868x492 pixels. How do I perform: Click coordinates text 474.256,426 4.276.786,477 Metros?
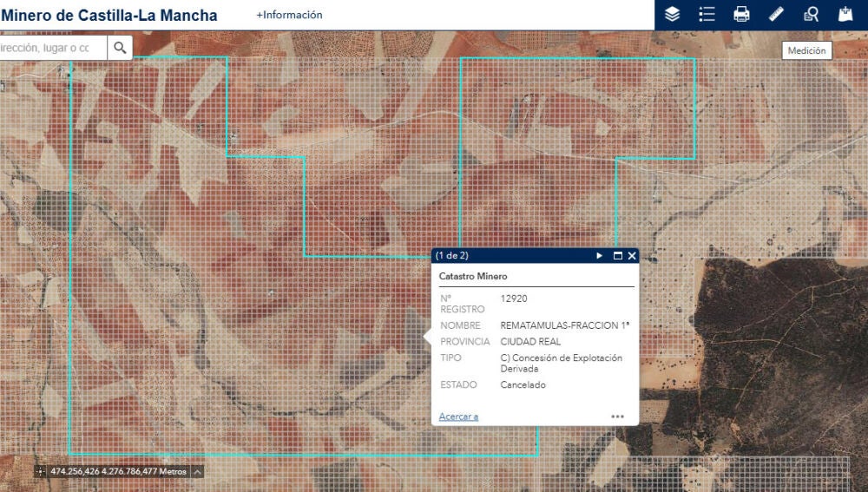tap(118, 471)
